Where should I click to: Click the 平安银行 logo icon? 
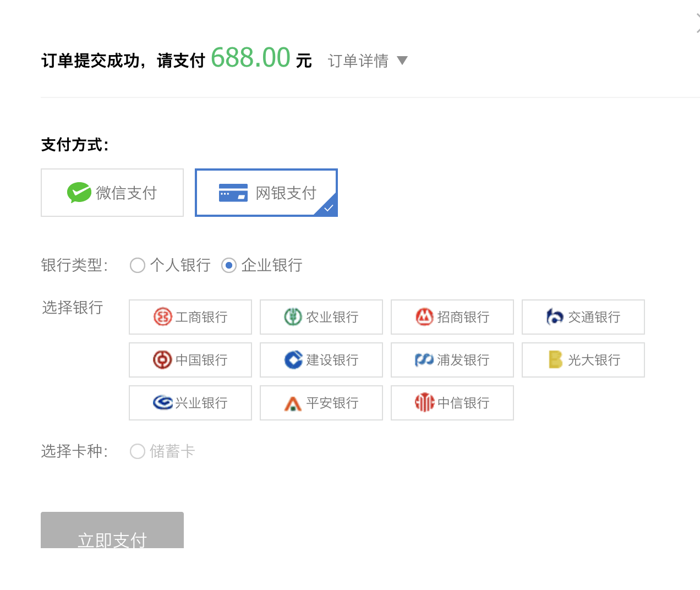(293, 404)
